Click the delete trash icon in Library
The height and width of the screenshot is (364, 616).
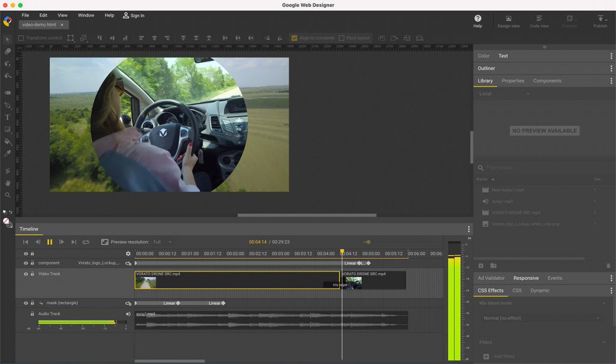coord(608,266)
